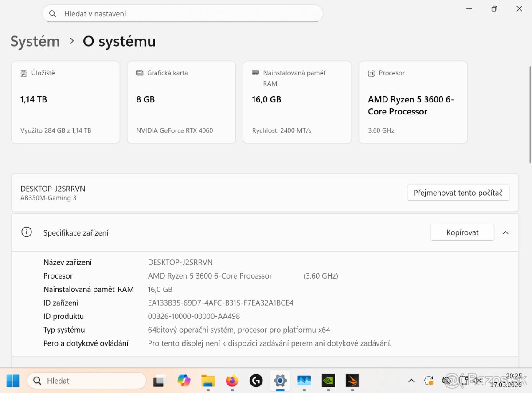Screen dimensions: 532x393
Task: Open File Explorer from the taskbar
Action: (207, 381)
